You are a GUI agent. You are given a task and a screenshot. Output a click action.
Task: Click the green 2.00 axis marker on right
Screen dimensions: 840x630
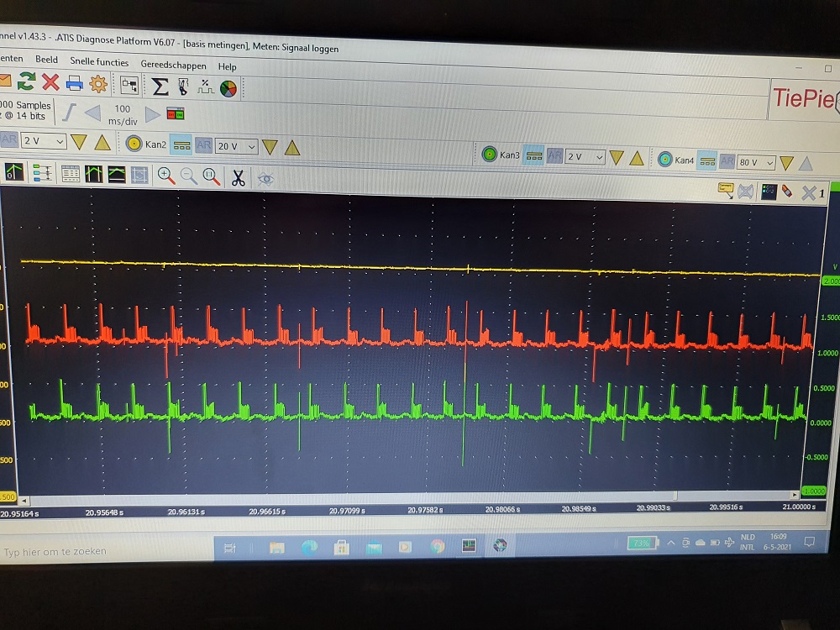click(x=832, y=281)
